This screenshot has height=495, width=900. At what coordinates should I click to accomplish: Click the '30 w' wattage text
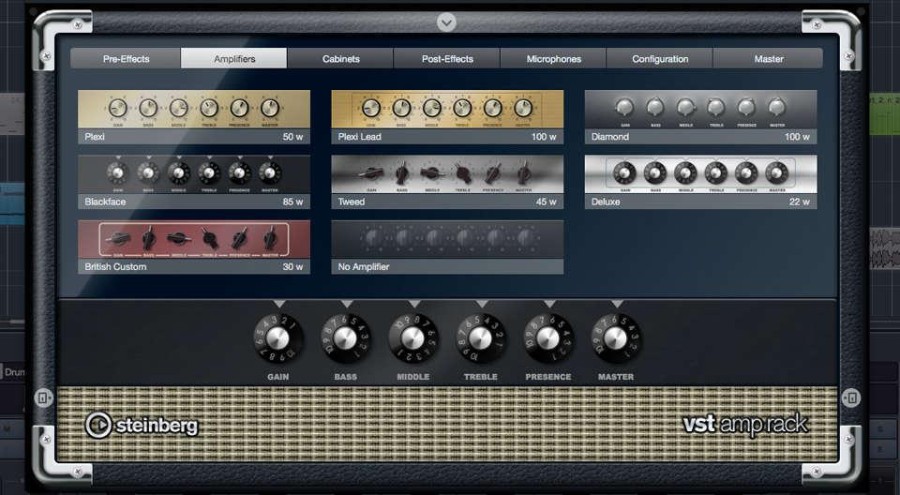(293, 267)
